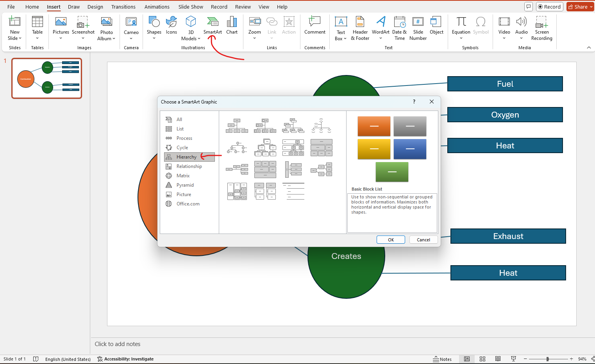Switch to the Animations ribbon tab
Viewport: 595px width, 364px height.
157,7
